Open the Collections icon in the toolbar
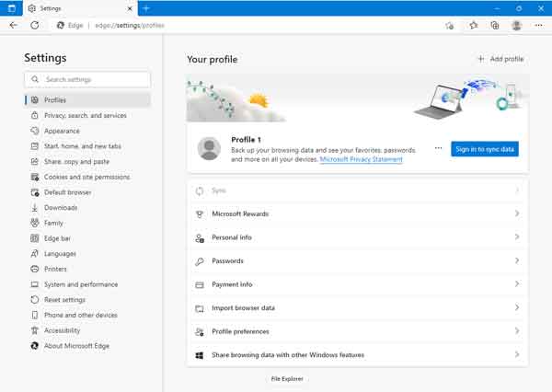The image size is (552, 392). pos(495,25)
